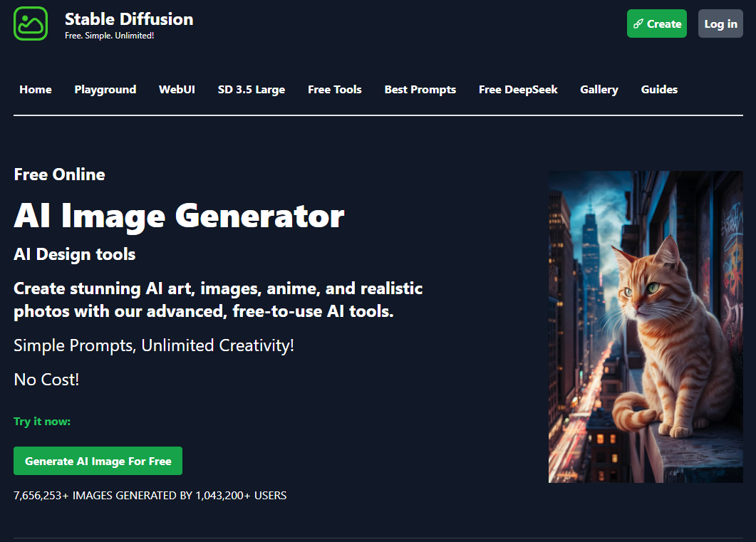756x542 pixels.
Task: Open the SD 3.5 Large menu item
Action: pyautogui.click(x=251, y=89)
